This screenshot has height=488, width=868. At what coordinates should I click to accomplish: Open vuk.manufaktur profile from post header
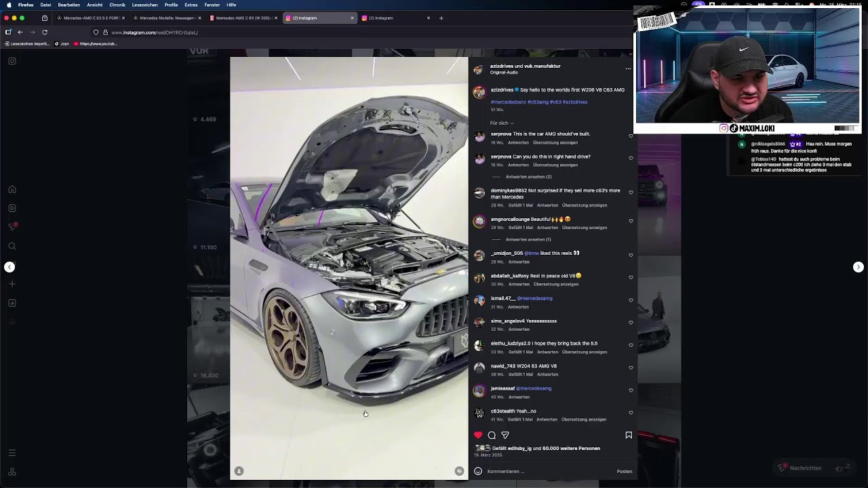click(x=542, y=66)
